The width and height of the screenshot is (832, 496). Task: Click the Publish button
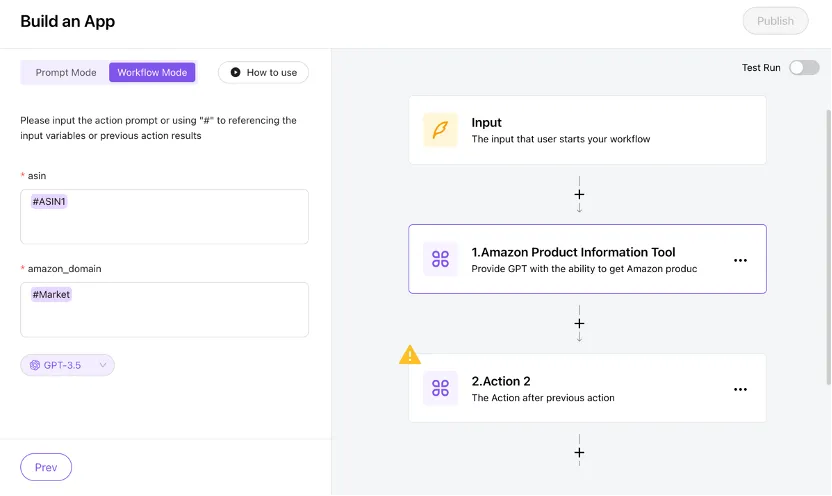pos(775,21)
